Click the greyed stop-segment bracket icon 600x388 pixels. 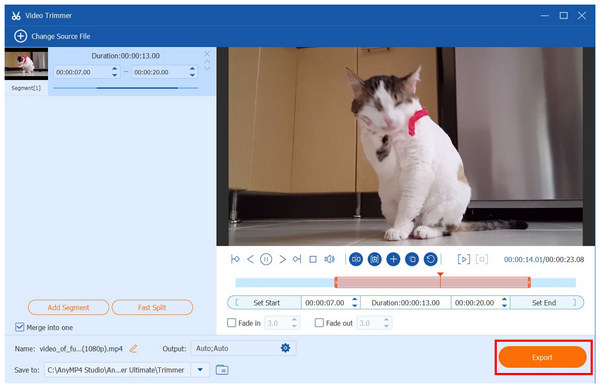tap(482, 259)
